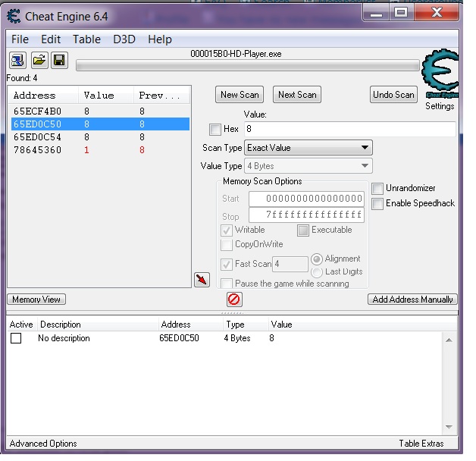Open Table Extras in the status bar

[x=421, y=444]
